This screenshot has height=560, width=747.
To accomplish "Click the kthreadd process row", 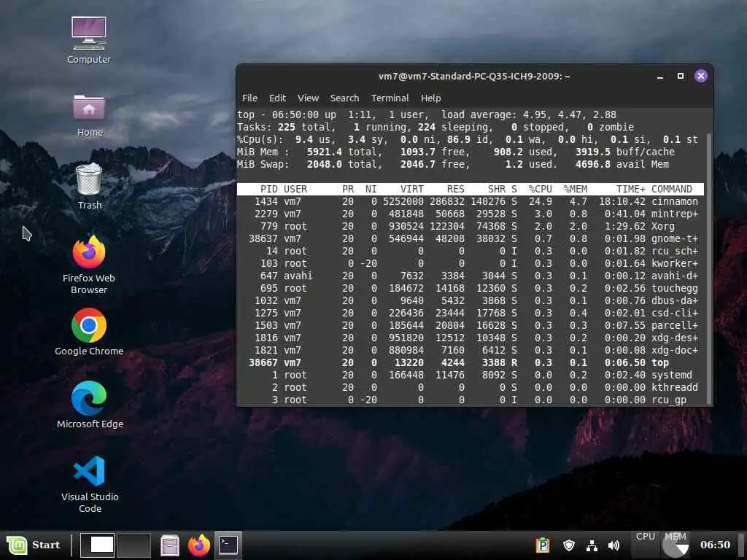I will point(471,387).
